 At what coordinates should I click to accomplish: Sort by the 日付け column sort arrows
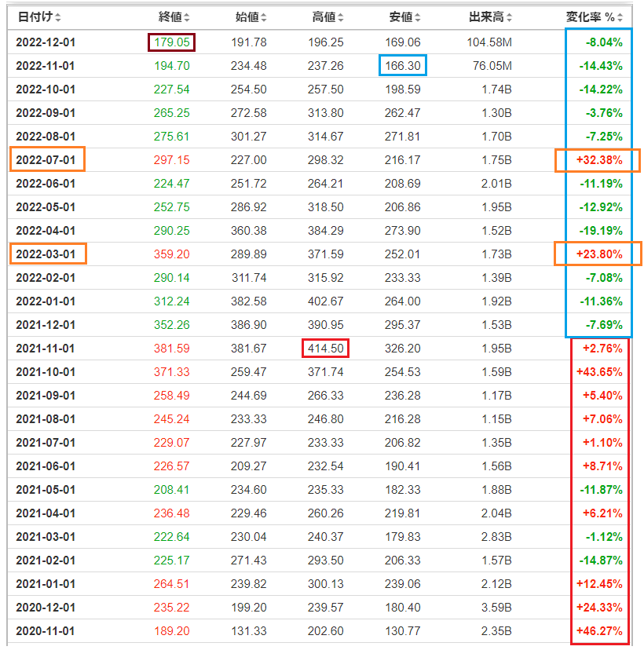point(58,17)
